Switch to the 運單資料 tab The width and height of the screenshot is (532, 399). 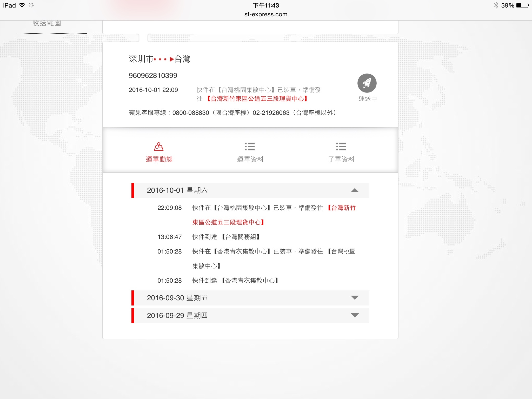click(x=250, y=159)
